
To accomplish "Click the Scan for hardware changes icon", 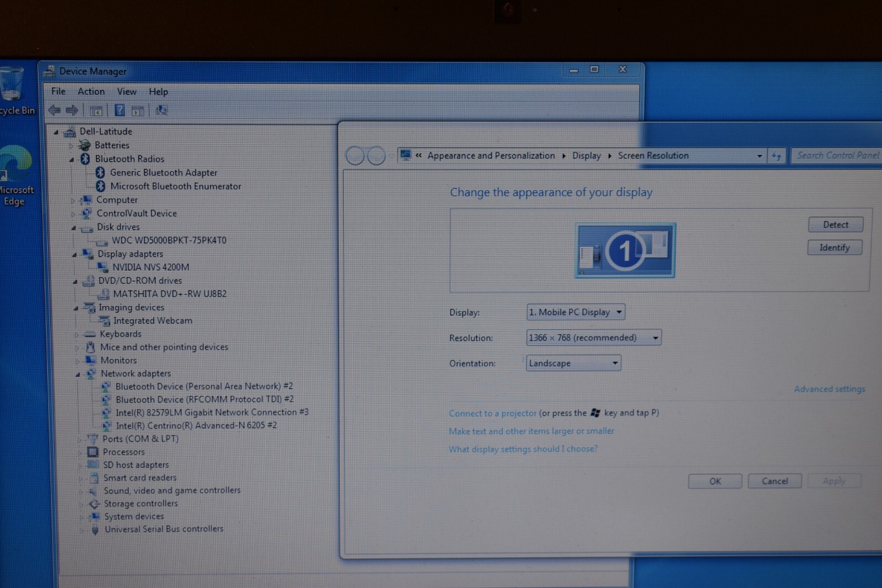I will [x=162, y=110].
